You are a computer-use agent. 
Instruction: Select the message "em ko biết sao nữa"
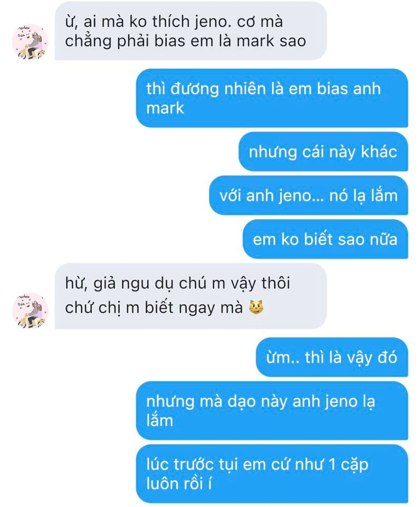326,239
